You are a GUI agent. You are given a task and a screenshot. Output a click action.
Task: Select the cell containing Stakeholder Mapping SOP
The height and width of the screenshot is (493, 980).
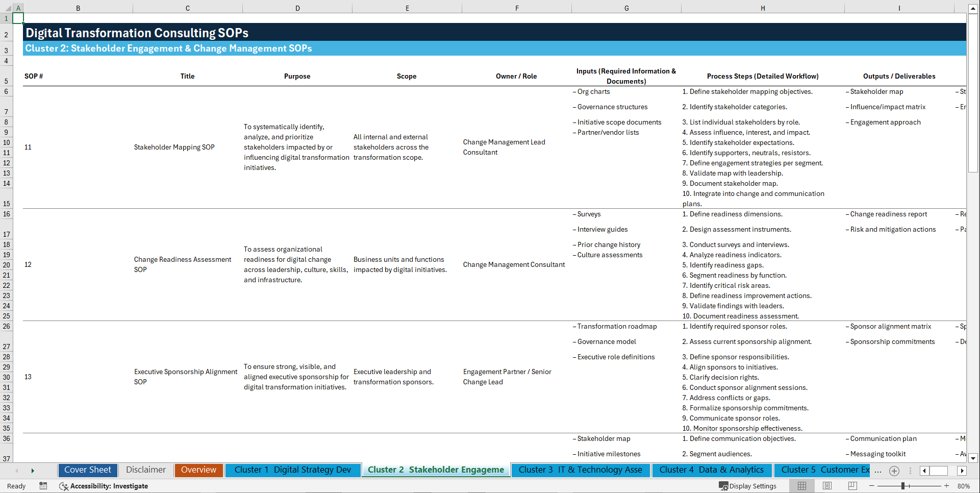174,147
